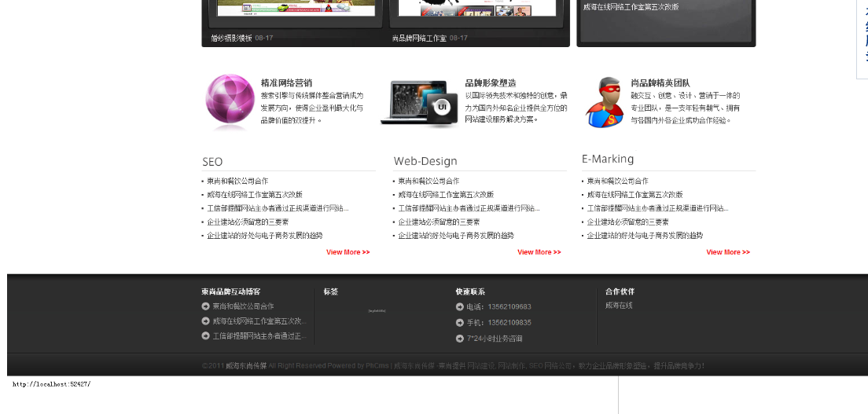This screenshot has height=414, width=868.
Task: Click arrow icon beside footer 工信部提醒 post
Action: [x=206, y=336]
